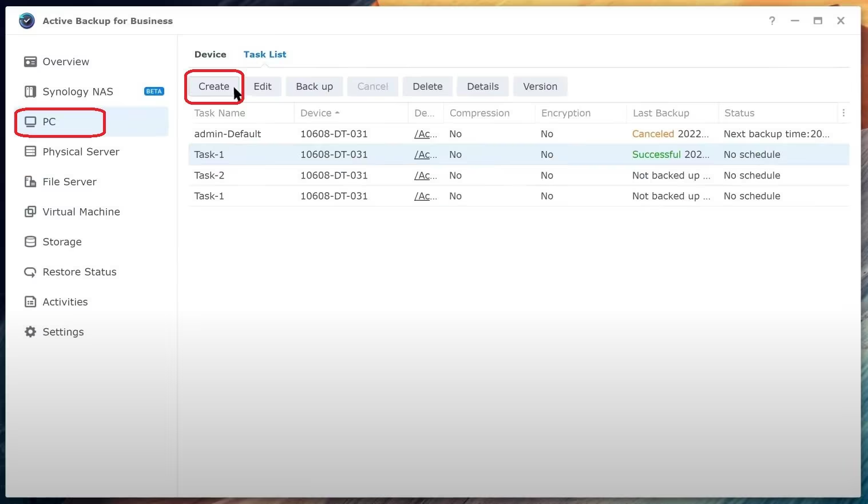
Task: Open the Activities sidebar icon
Action: pyautogui.click(x=30, y=302)
